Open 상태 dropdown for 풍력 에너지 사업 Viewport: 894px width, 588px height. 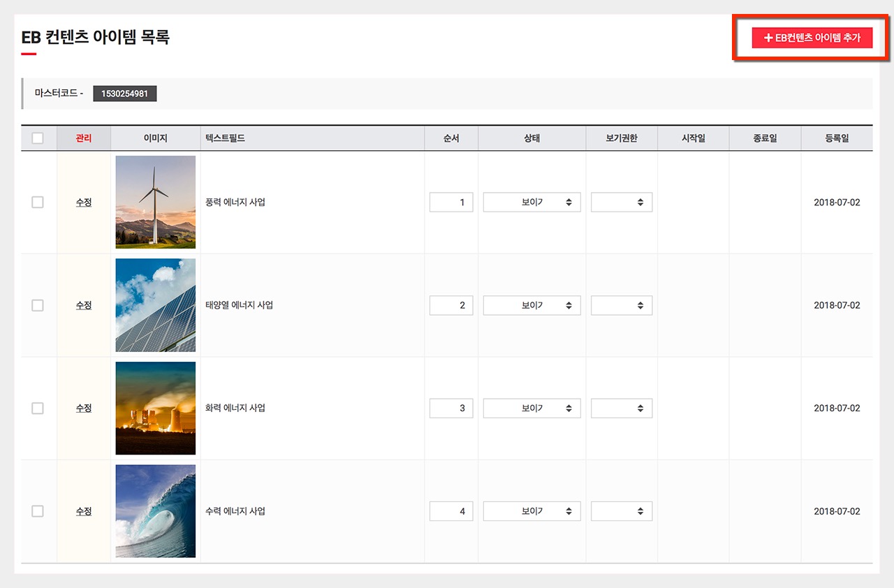click(532, 203)
